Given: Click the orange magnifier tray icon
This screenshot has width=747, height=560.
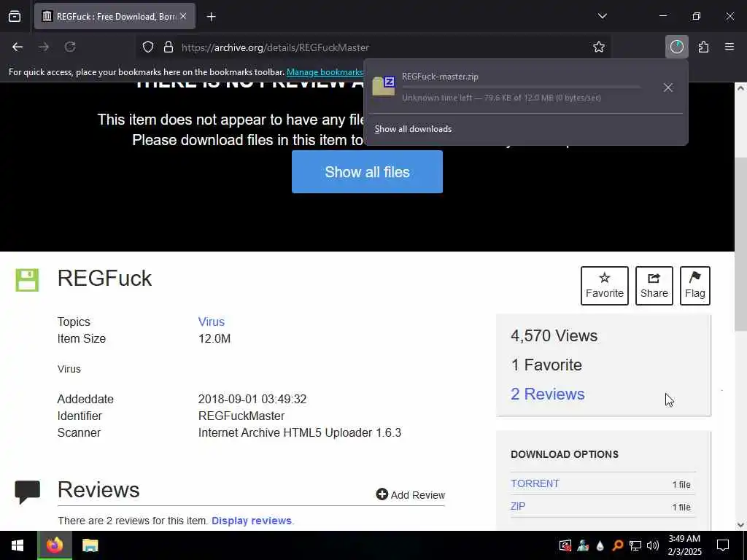Looking at the screenshot, I should tap(618, 545).
